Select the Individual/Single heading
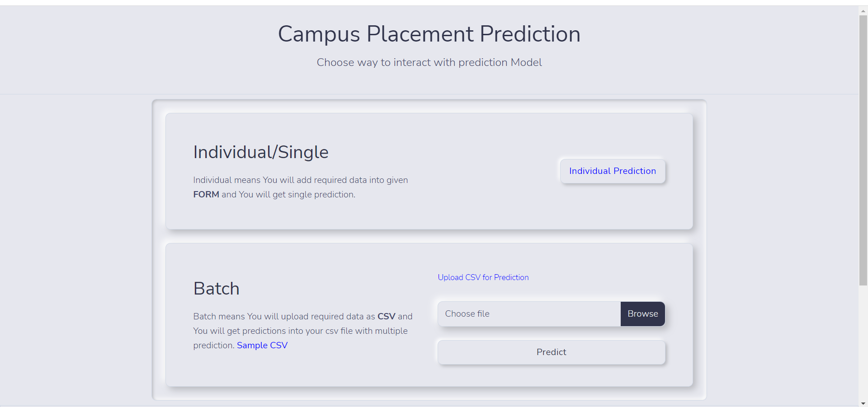 [261, 152]
